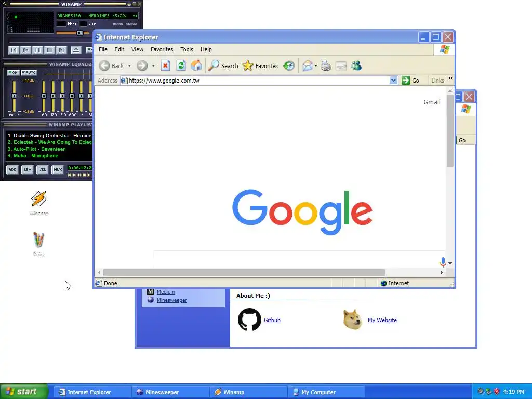Open the dropdown arrow beside the microphone
Viewport: 532px width, 399px height.
click(450, 263)
